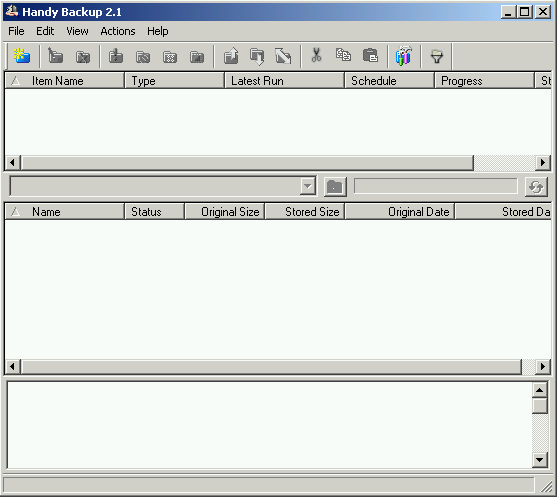Click the folder icon with downward pin

(116, 56)
